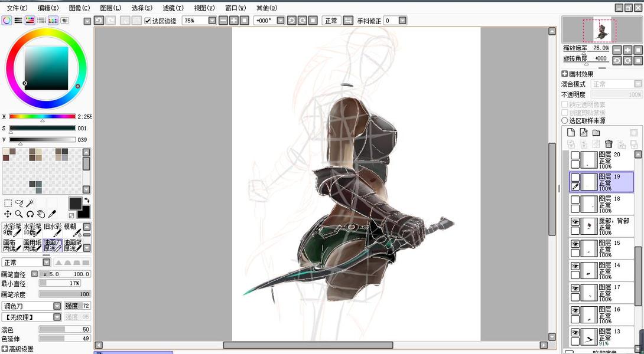Screen dimensions: 644x354
Task: Select the magic wand tool
Action: click(30, 203)
